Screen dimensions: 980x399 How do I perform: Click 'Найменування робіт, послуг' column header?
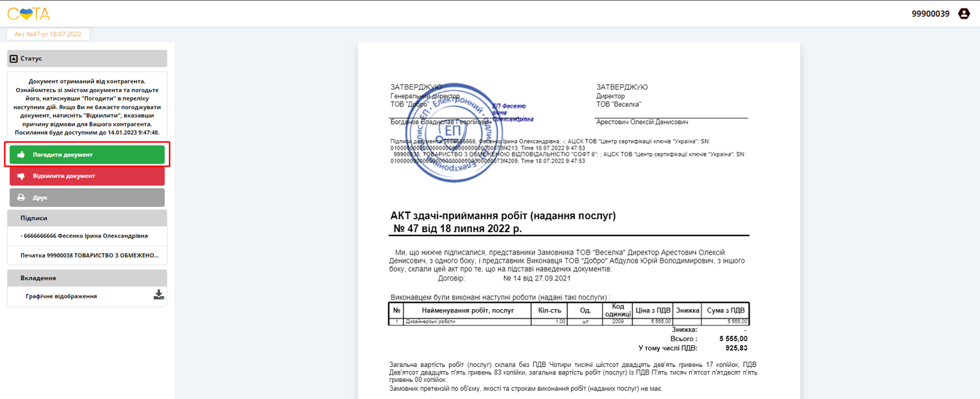(468, 310)
